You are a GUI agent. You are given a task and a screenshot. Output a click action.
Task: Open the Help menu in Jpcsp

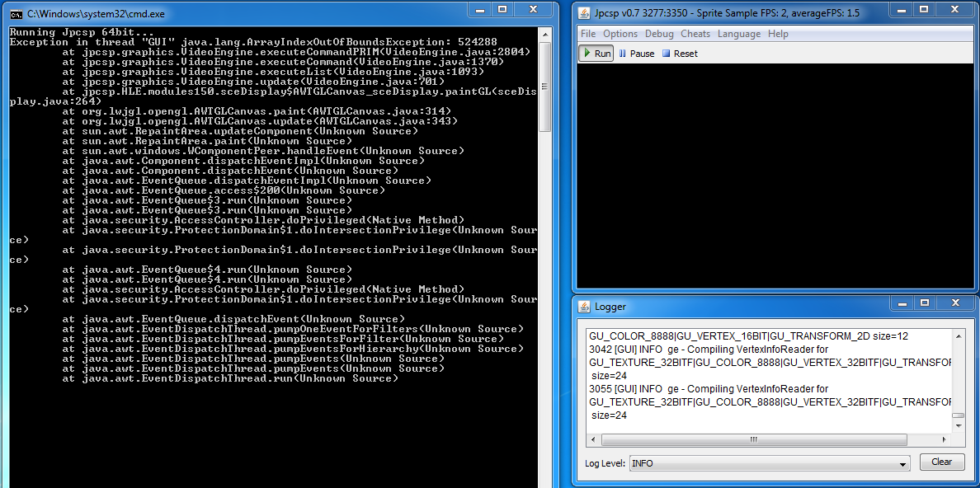778,34
